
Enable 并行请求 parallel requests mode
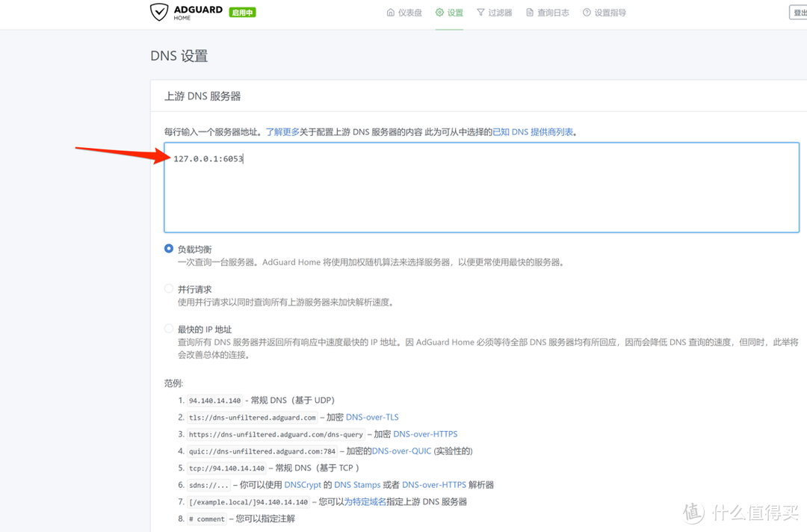[x=168, y=289]
